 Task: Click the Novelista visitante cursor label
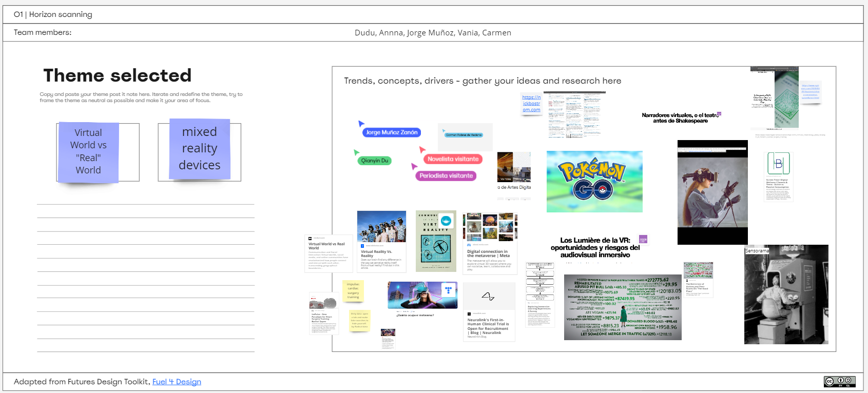[x=453, y=159]
